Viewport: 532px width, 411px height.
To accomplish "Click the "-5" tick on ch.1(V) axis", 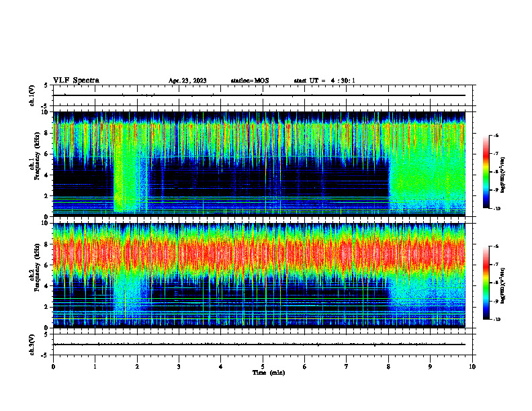I will click(x=46, y=106).
